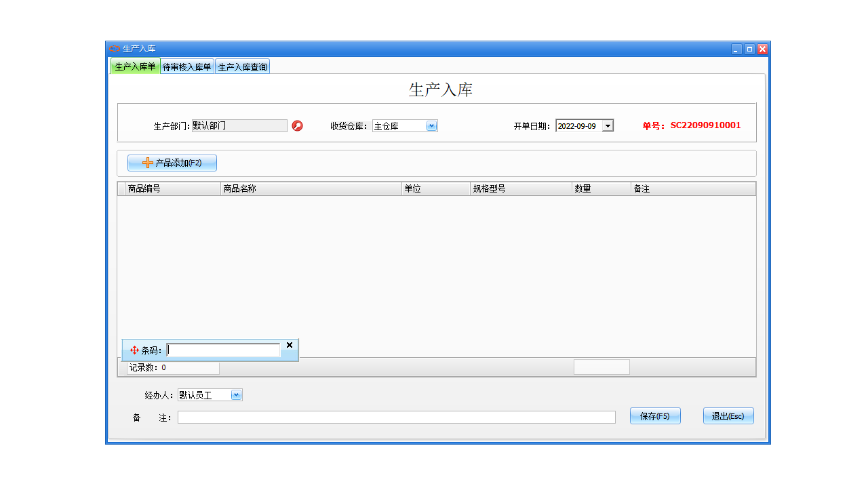Click the red magnifier icon beside 生产部门
868x488 pixels.
[x=297, y=126]
